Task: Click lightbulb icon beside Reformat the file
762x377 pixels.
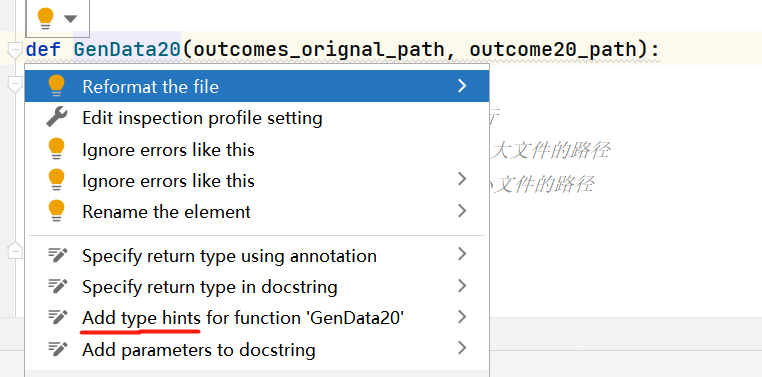Action: (x=57, y=86)
